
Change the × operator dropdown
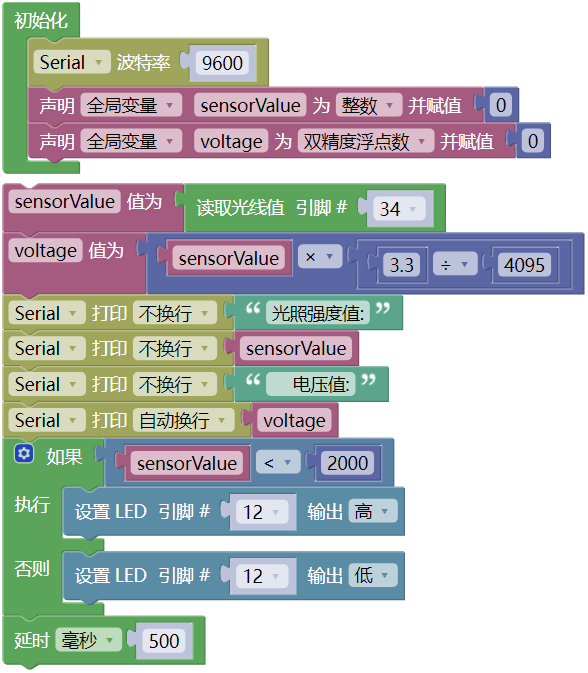tap(320, 257)
